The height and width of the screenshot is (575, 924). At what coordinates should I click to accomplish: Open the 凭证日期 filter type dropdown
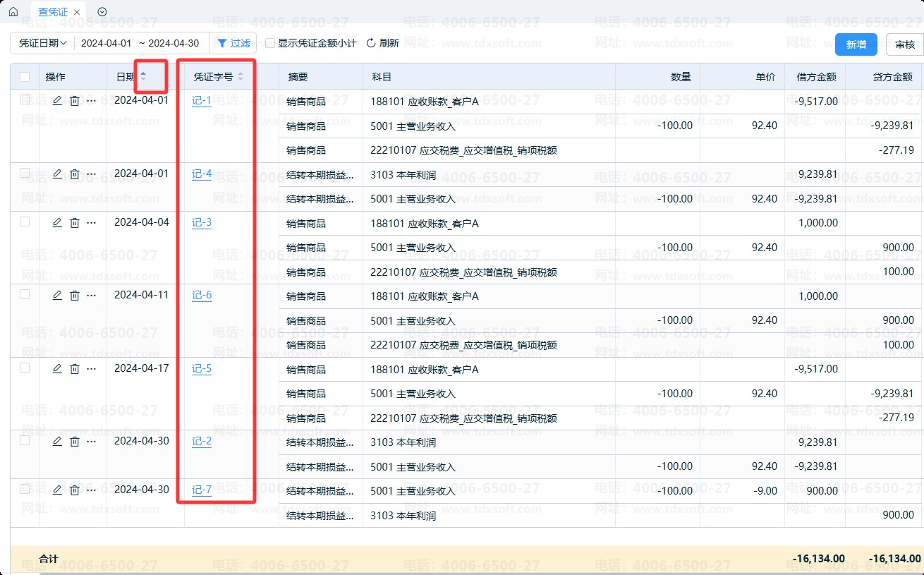[x=42, y=43]
